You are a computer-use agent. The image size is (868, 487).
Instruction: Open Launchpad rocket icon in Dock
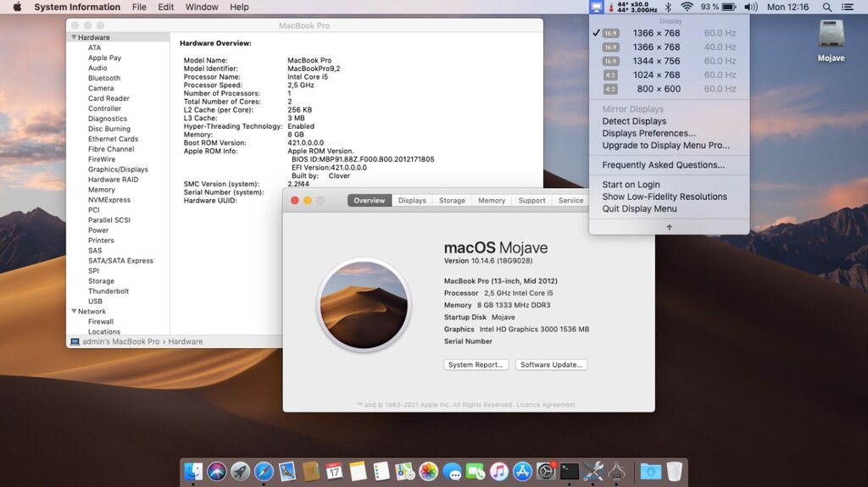point(240,472)
